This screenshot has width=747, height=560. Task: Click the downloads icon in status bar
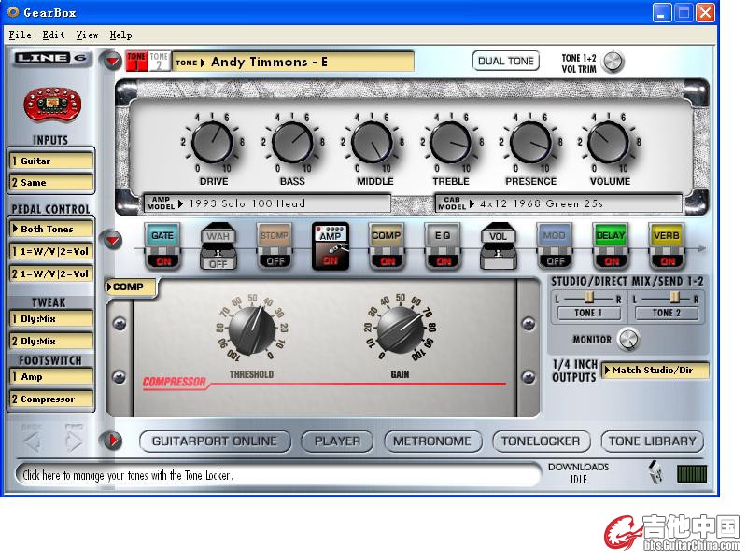(x=657, y=473)
